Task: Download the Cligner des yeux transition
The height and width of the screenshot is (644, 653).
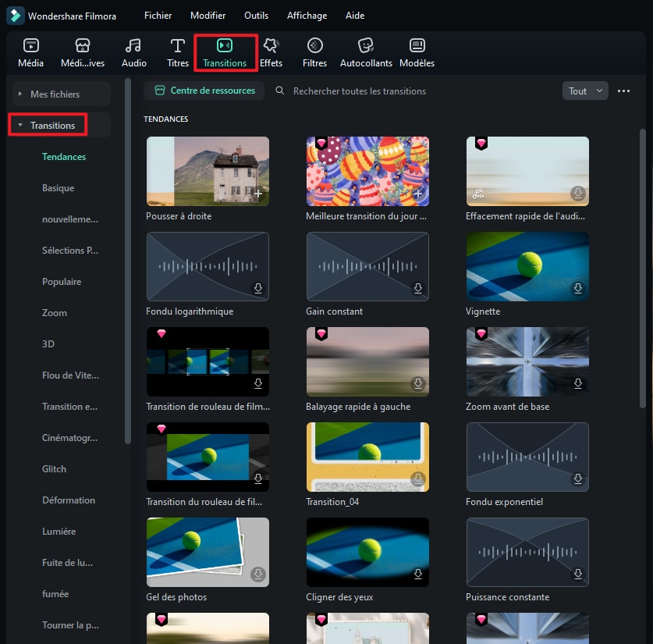Action: coord(418,574)
